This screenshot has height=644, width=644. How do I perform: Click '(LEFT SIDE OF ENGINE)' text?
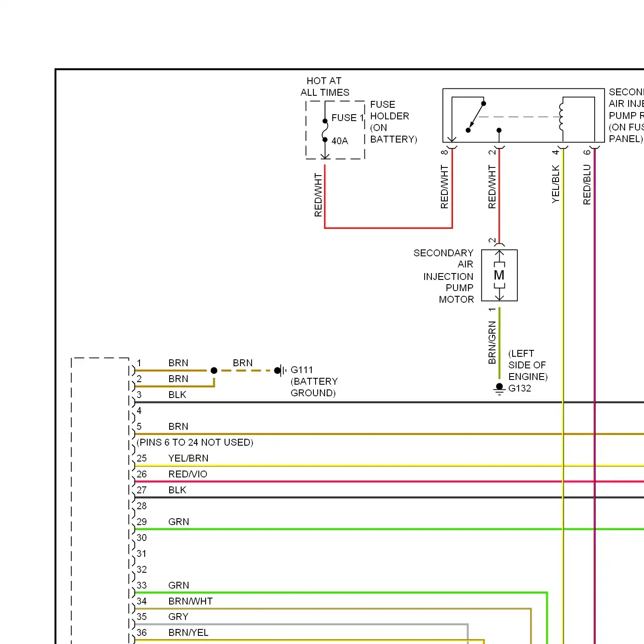(x=528, y=365)
